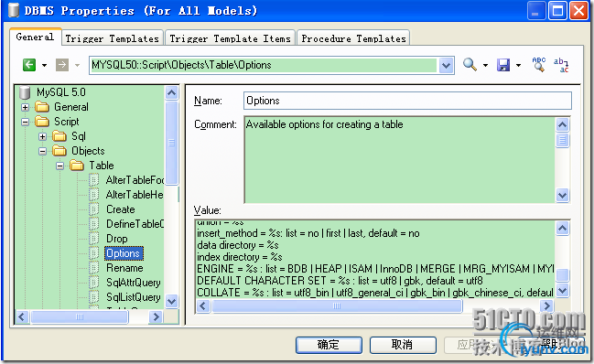This screenshot has height=364, width=594.
Task: Click the Sql folder icon in tree
Action: click(59, 136)
